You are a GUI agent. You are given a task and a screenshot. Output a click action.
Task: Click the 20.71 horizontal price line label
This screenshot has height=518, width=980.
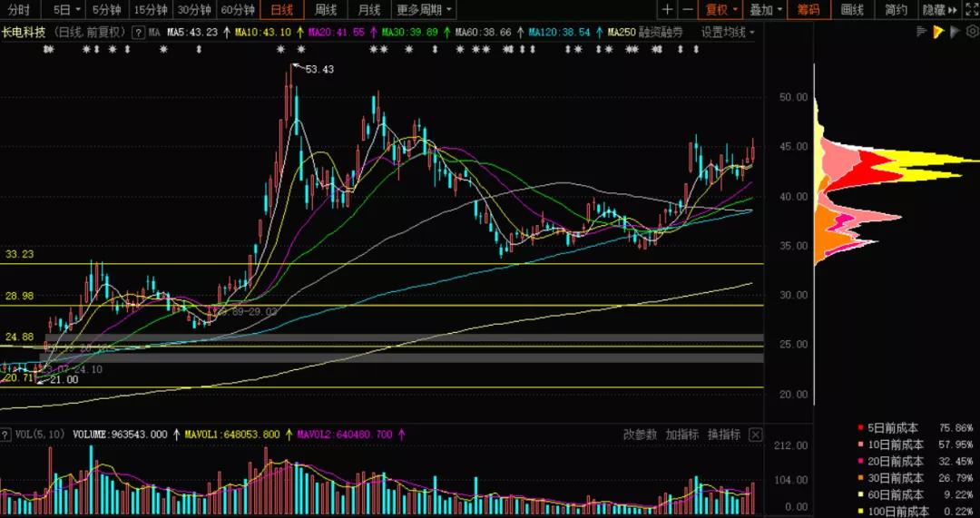click(17, 378)
